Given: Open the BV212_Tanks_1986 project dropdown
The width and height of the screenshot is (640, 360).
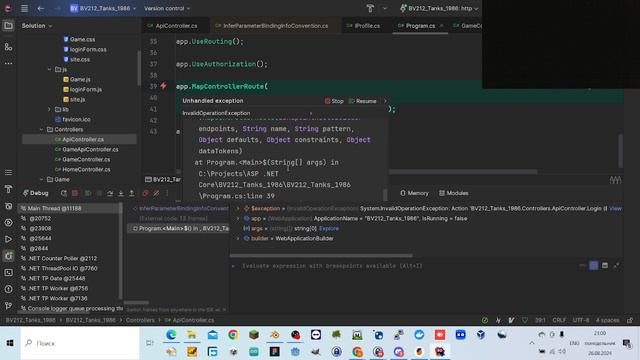Looking at the screenshot, I should (103, 8).
